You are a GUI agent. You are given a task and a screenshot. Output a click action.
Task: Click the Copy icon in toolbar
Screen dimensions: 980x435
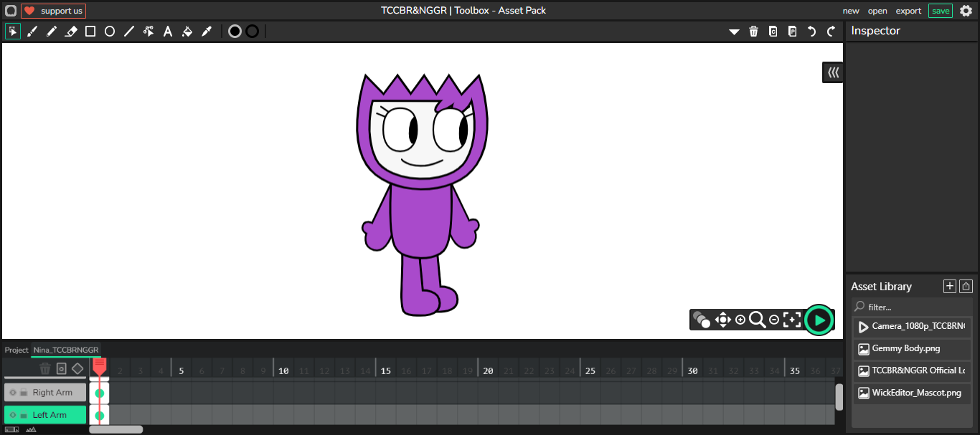click(x=773, y=32)
